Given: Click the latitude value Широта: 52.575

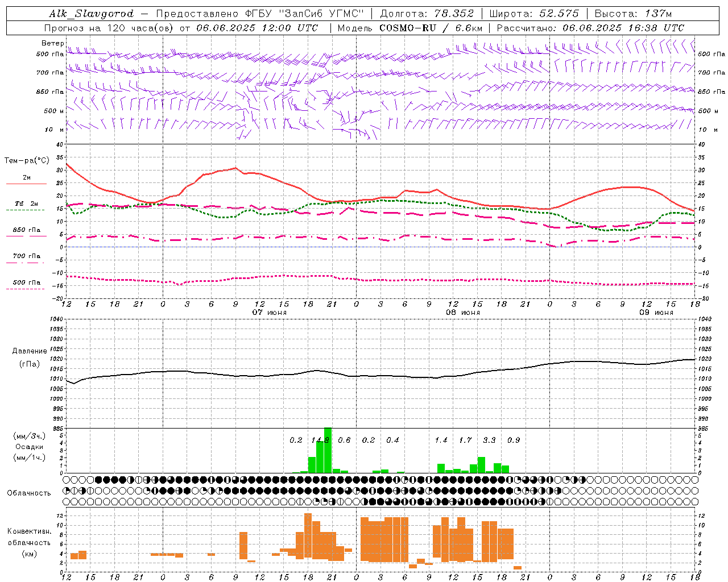Looking at the screenshot, I should [x=534, y=14].
